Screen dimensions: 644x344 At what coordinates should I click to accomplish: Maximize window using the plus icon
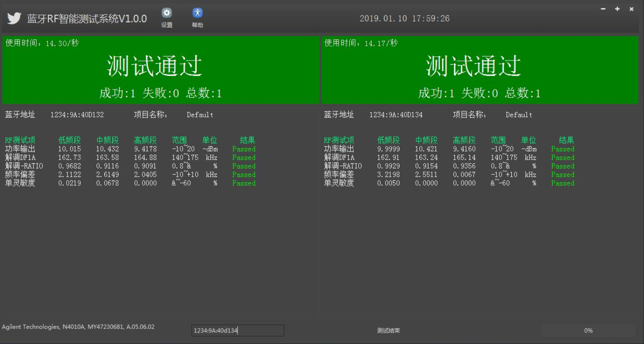point(617,9)
